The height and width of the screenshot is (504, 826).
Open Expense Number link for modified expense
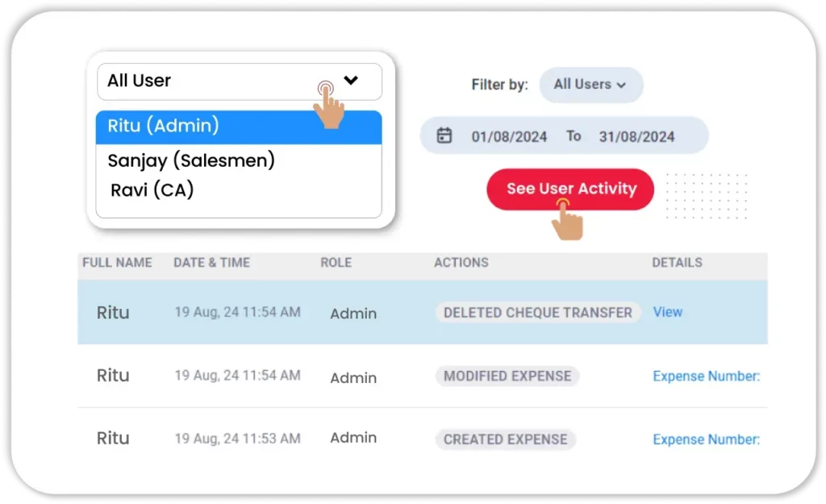click(706, 376)
